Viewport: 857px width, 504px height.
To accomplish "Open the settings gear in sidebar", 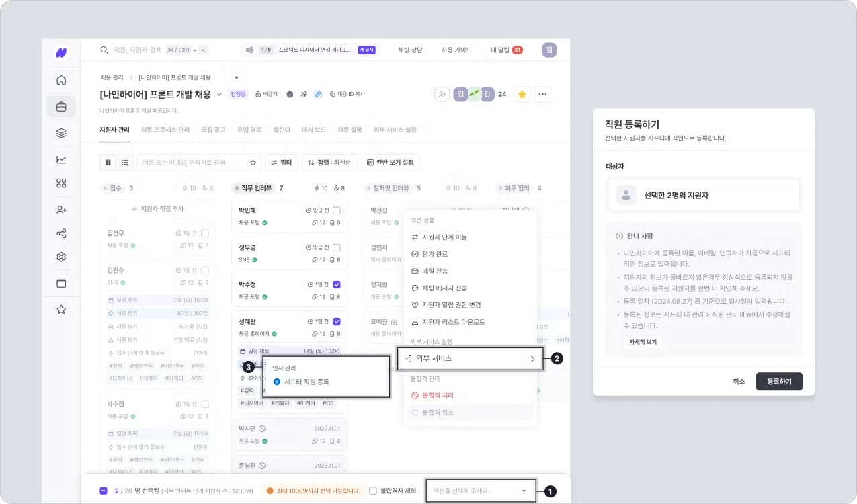I will [61, 257].
